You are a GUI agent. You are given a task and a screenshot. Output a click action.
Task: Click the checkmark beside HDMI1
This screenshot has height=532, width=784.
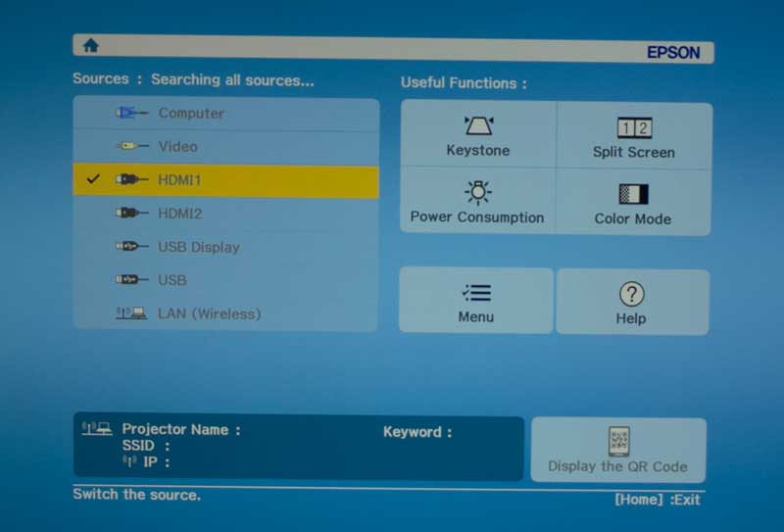[x=93, y=180]
